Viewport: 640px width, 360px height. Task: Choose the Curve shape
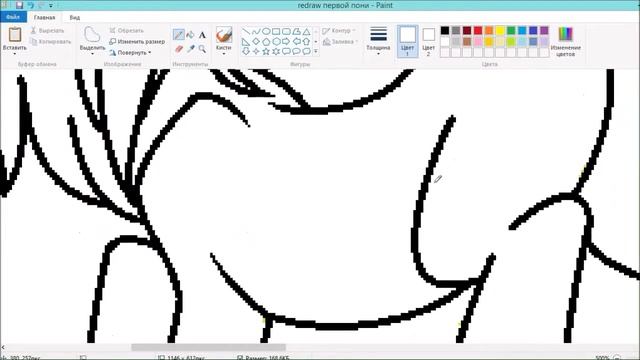256,31
